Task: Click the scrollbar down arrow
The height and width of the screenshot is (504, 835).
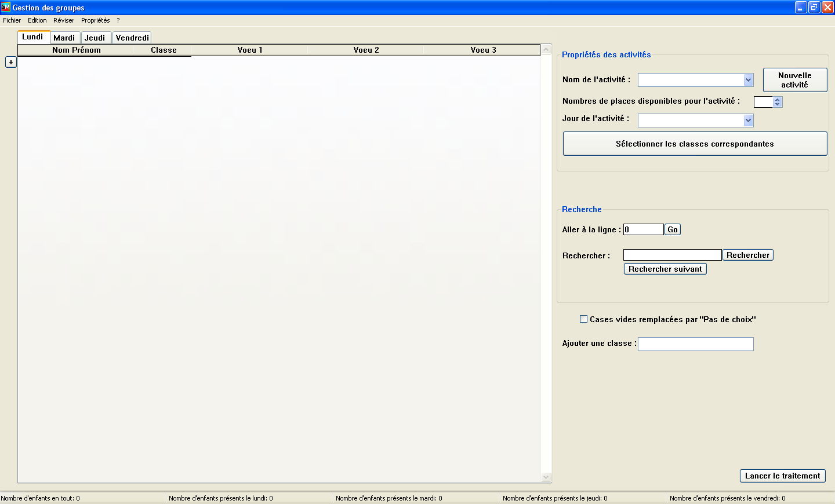Action: (546, 476)
